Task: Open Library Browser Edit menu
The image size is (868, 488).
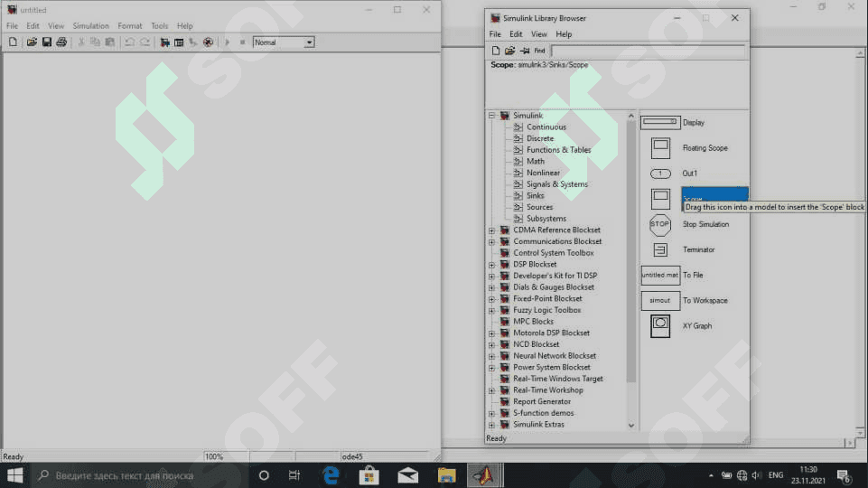Action: [516, 33]
